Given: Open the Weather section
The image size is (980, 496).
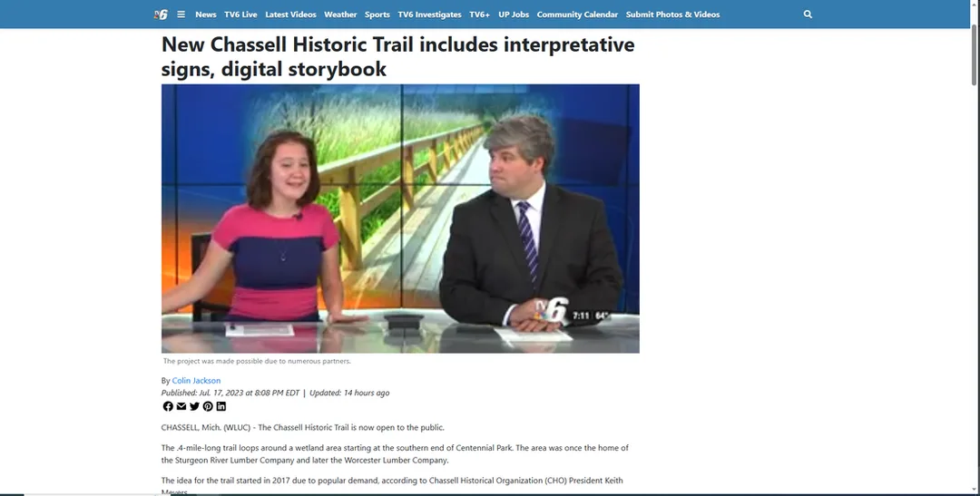Looking at the screenshot, I should point(340,15).
